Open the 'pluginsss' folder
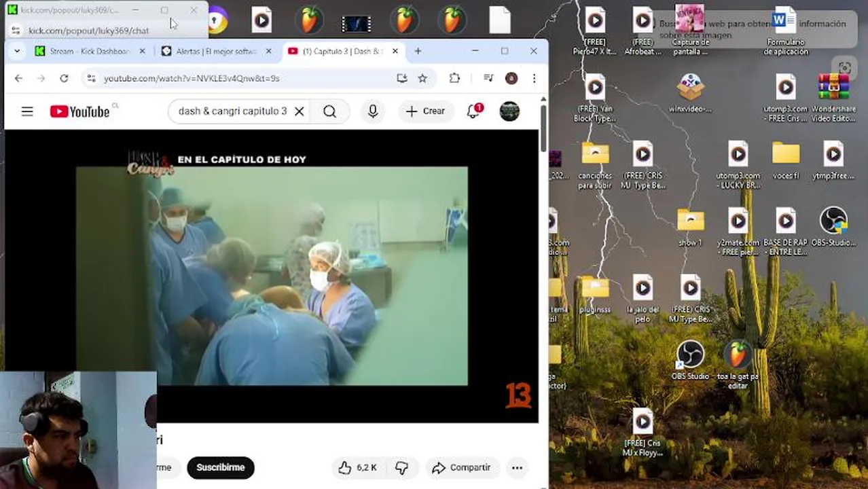868x489 pixels. pos(595,294)
